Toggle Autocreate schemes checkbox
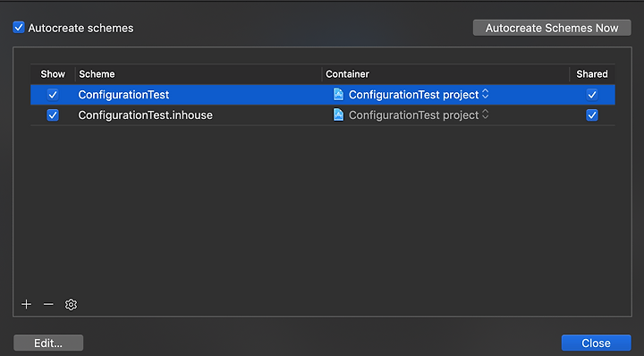 coord(19,28)
